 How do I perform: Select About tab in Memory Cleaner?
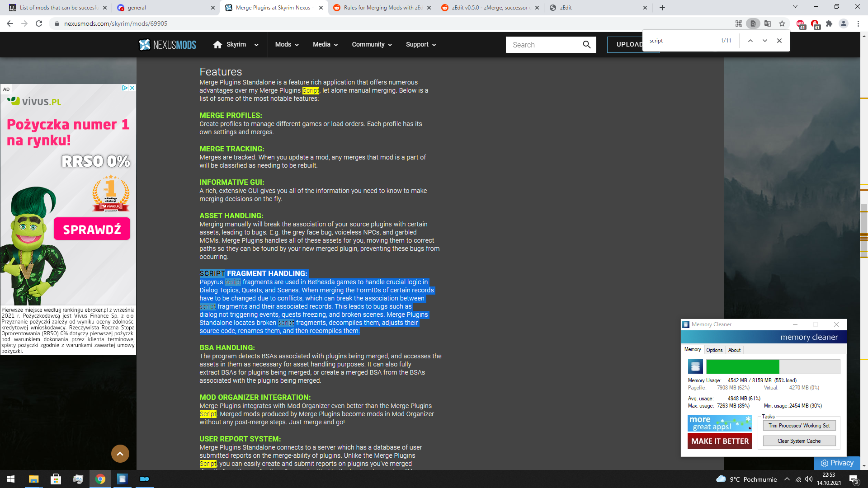tap(734, 350)
